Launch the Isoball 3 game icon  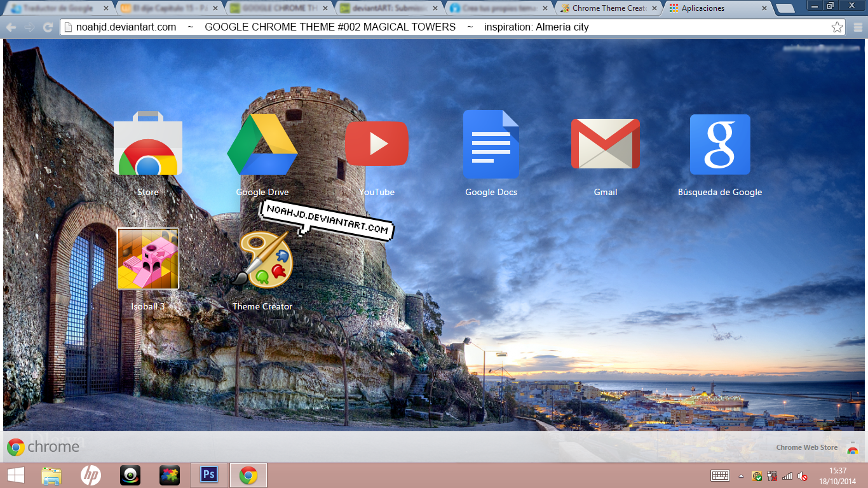148,259
